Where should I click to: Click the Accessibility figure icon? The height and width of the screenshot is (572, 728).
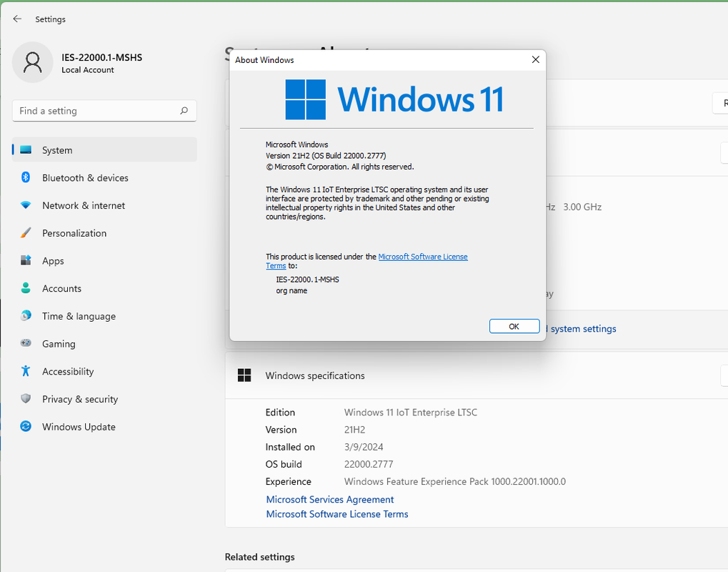[26, 371]
